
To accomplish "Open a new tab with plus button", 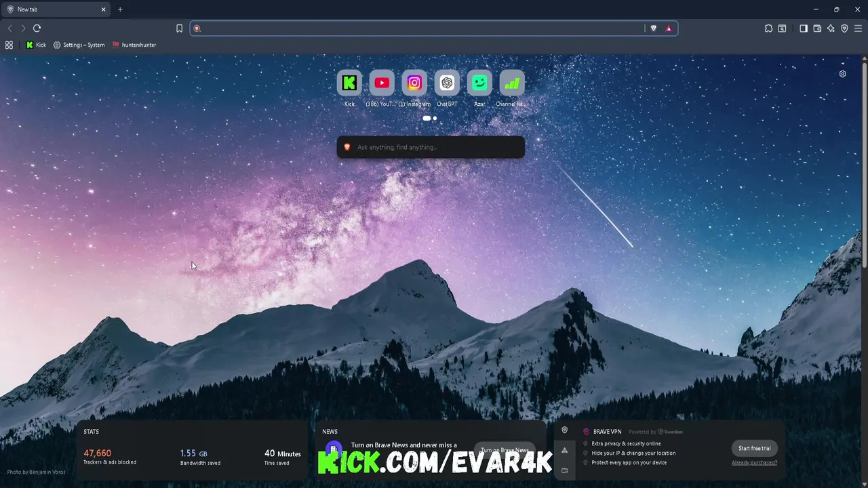I will [120, 9].
